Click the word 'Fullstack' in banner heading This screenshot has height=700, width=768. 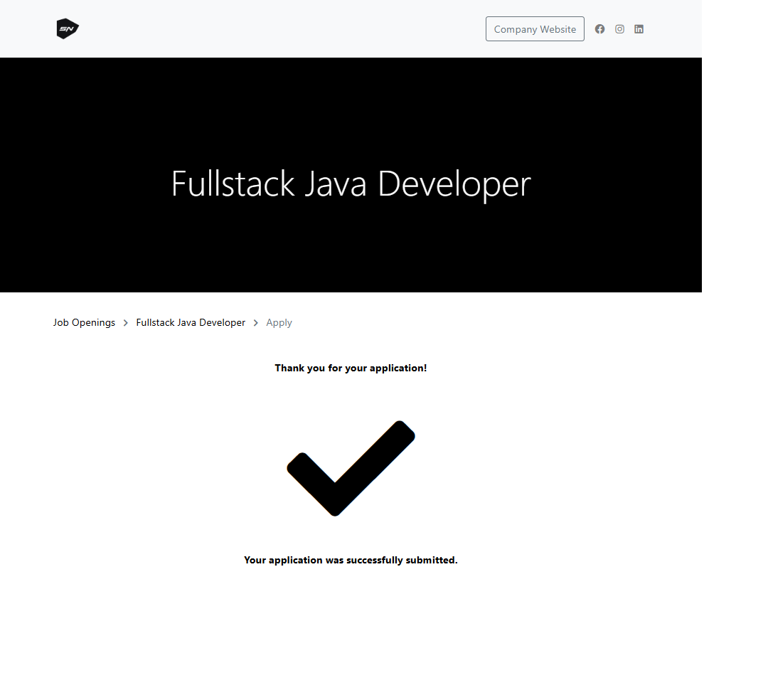[x=233, y=184]
